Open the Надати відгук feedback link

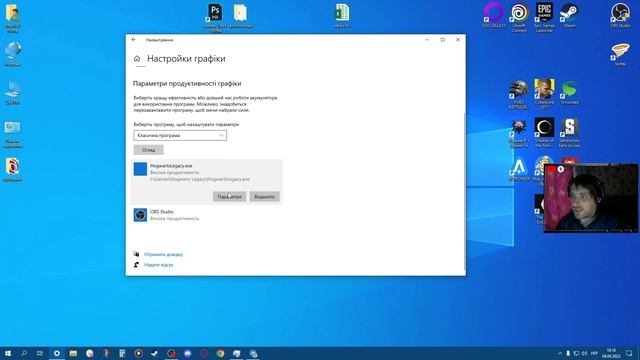(158, 265)
